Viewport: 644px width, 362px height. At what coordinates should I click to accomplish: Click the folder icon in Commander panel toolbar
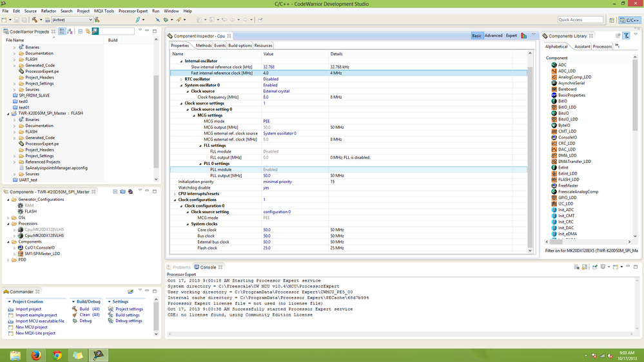pyautogui.click(x=131, y=292)
